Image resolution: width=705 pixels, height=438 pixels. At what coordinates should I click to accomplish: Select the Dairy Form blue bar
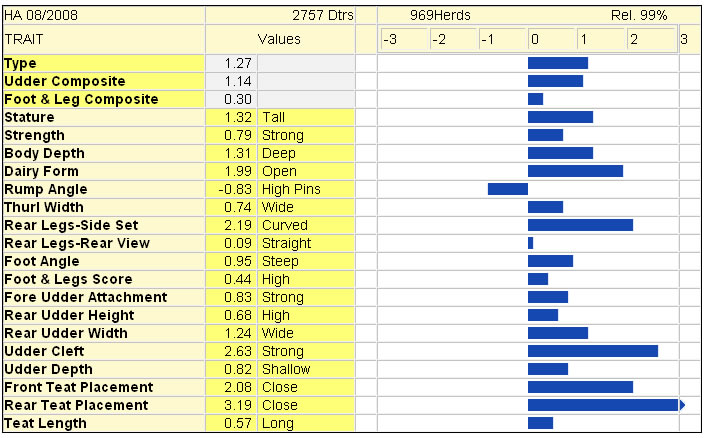[x=575, y=171]
